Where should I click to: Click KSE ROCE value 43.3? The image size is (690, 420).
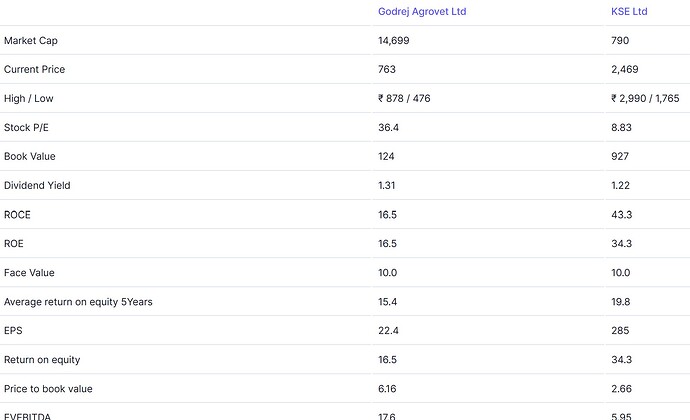(621, 215)
